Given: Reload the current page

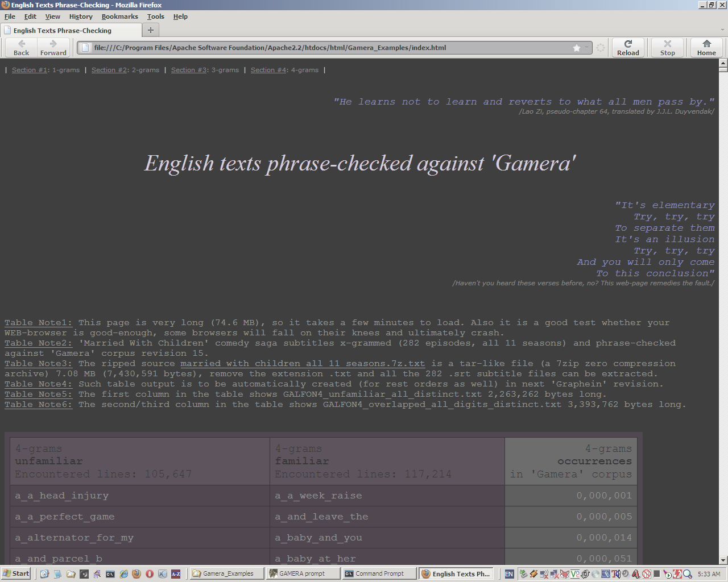Looking at the screenshot, I should pos(628,47).
